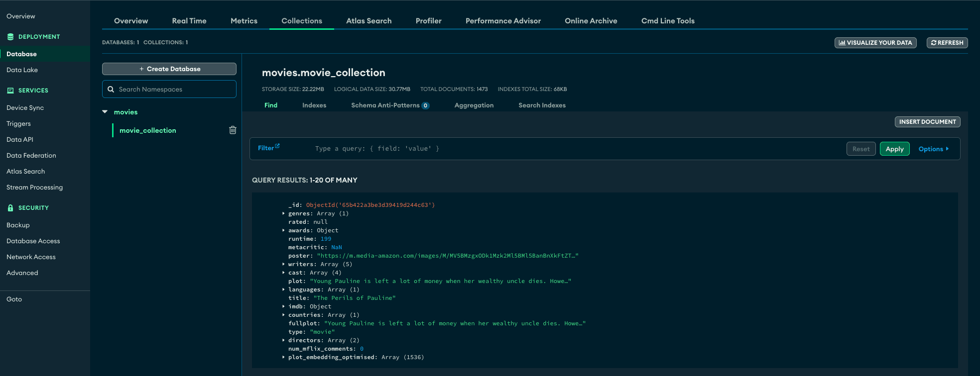Screen dimensions: 980x376
Task: Open the query Options panel
Action: tap(934, 149)
